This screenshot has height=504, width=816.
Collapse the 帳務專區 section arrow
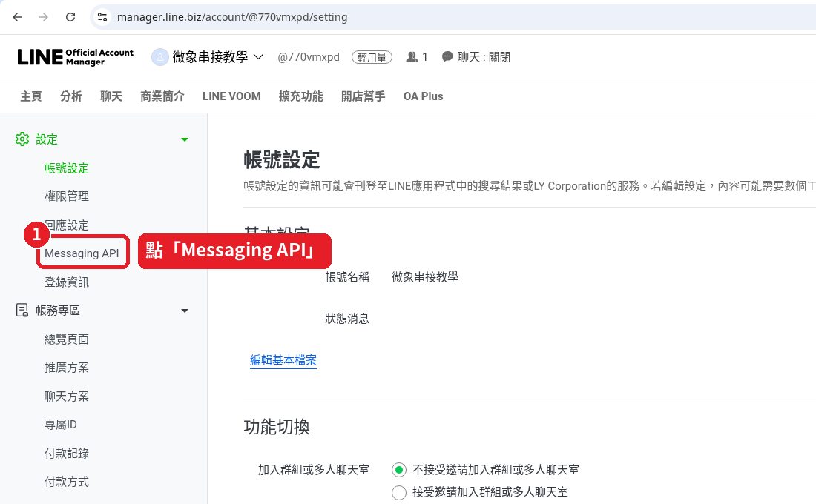tap(184, 311)
